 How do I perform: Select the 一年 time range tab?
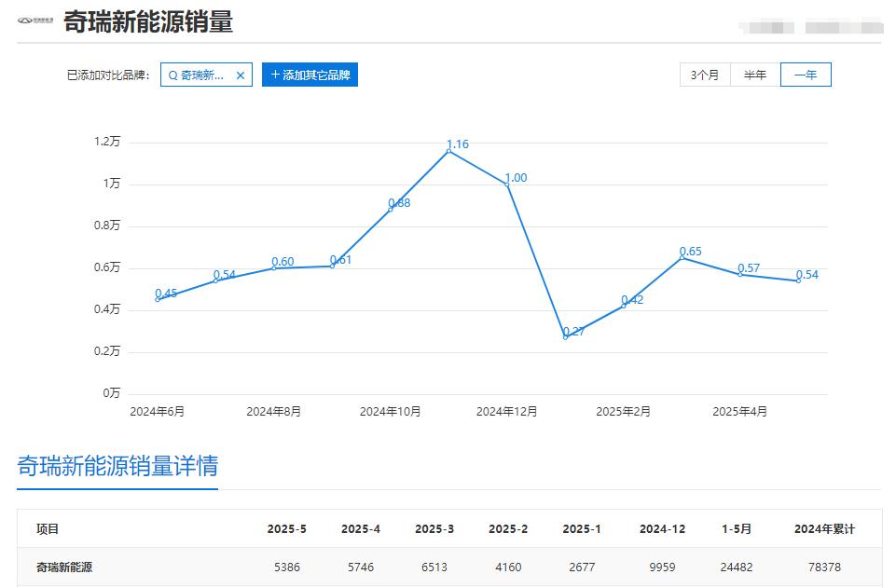(x=806, y=75)
